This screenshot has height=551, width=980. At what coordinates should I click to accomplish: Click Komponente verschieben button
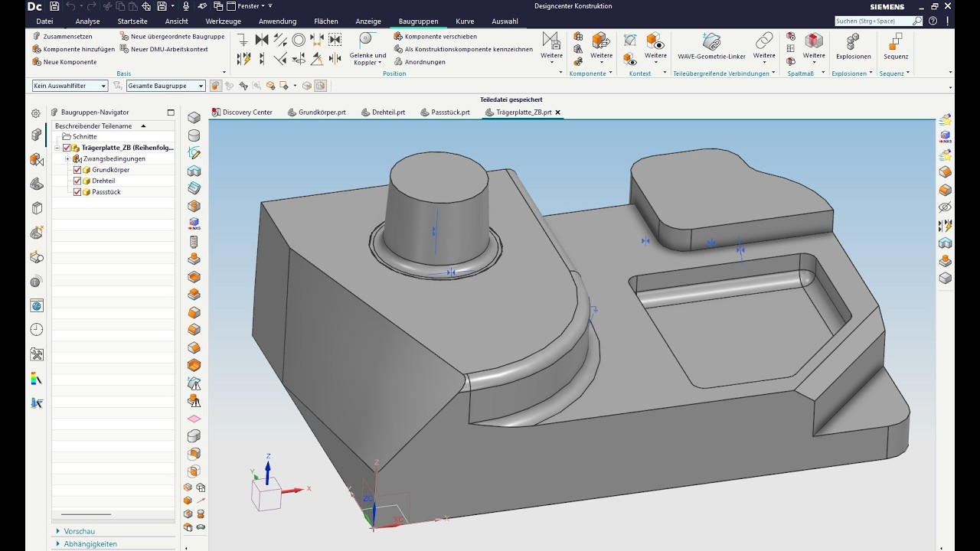[x=436, y=37]
